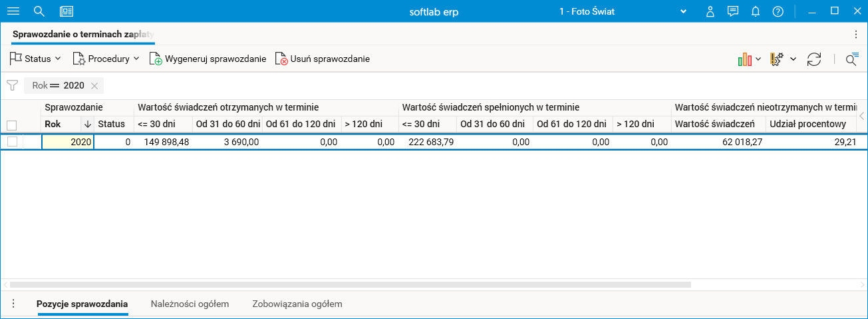Image resolution: width=868 pixels, height=319 pixels.
Task: Expand the Procedury dropdown
Action: click(x=106, y=59)
